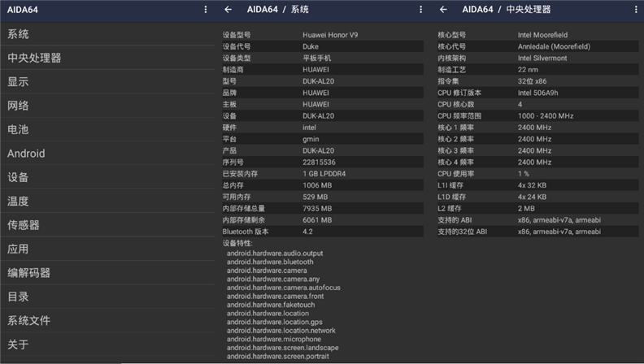Select the L2 缓存 2 MB row
The height and width of the screenshot is (364, 644).
[x=538, y=209]
